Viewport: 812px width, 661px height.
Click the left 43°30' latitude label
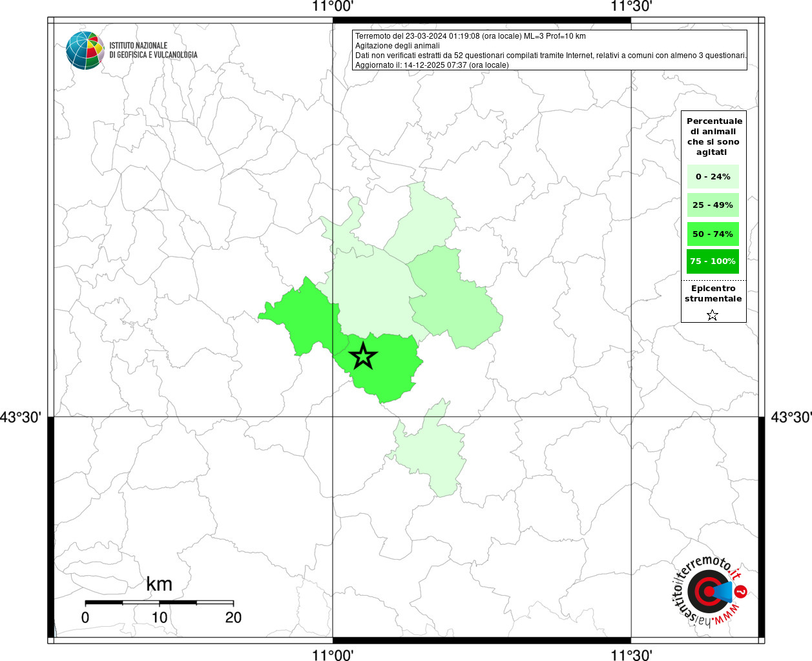[21, 417]
